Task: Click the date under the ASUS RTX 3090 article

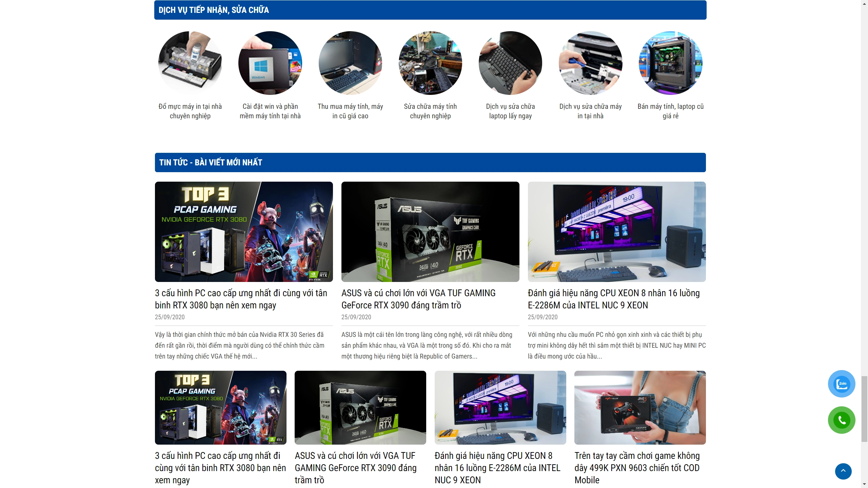Action: tap(356, 317)
